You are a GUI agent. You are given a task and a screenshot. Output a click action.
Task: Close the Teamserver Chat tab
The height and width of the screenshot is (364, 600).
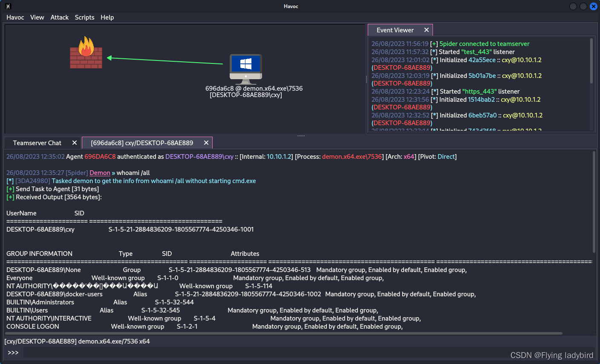[x=75, y=143]
